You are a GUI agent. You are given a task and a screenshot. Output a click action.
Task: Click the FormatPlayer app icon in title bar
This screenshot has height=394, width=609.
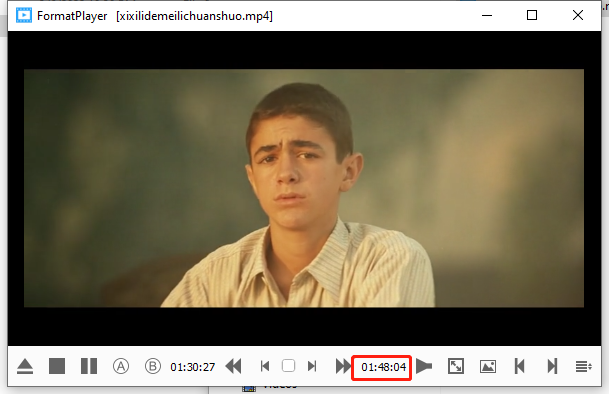(x=24, y=16)
